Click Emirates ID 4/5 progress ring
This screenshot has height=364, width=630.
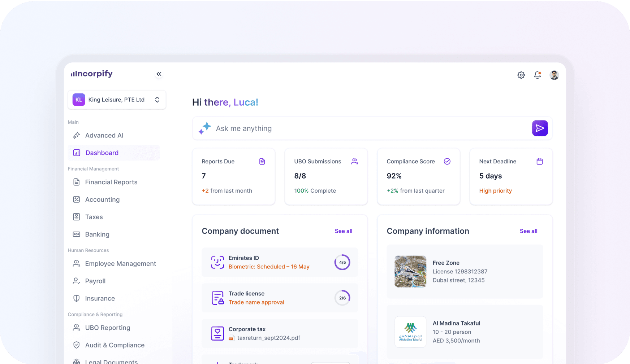[342, 263]
